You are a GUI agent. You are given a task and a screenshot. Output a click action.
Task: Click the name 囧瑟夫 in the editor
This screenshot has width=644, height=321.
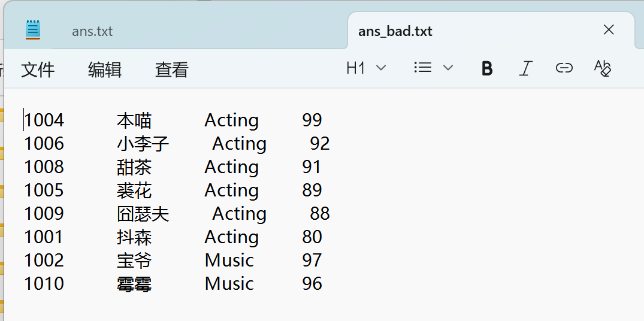pos(143,214)
